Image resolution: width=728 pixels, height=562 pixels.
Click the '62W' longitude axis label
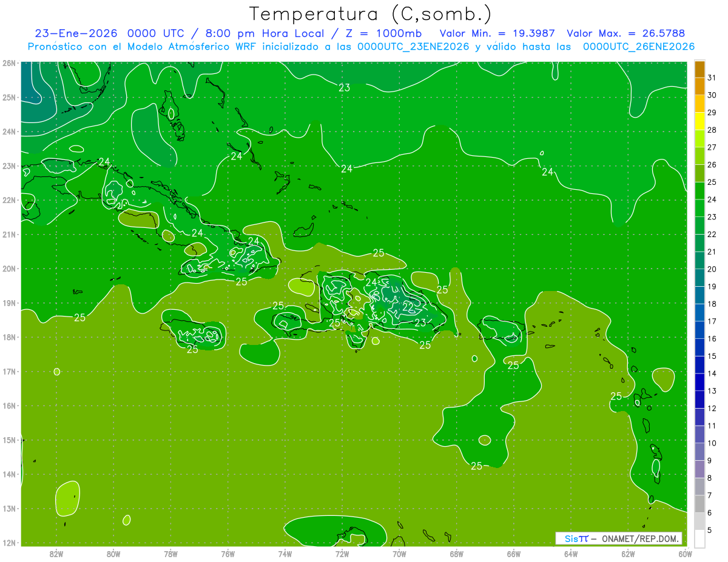pos(628,553)
